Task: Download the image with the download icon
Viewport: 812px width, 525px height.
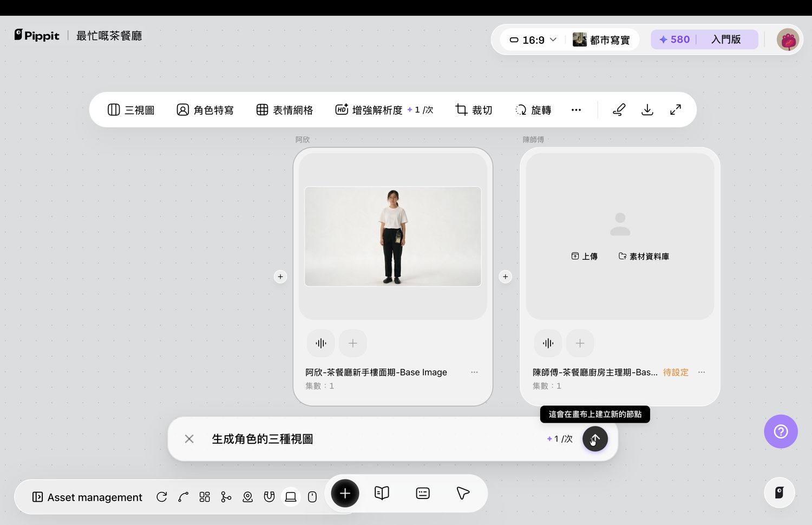Action: (x=647, y=110)
